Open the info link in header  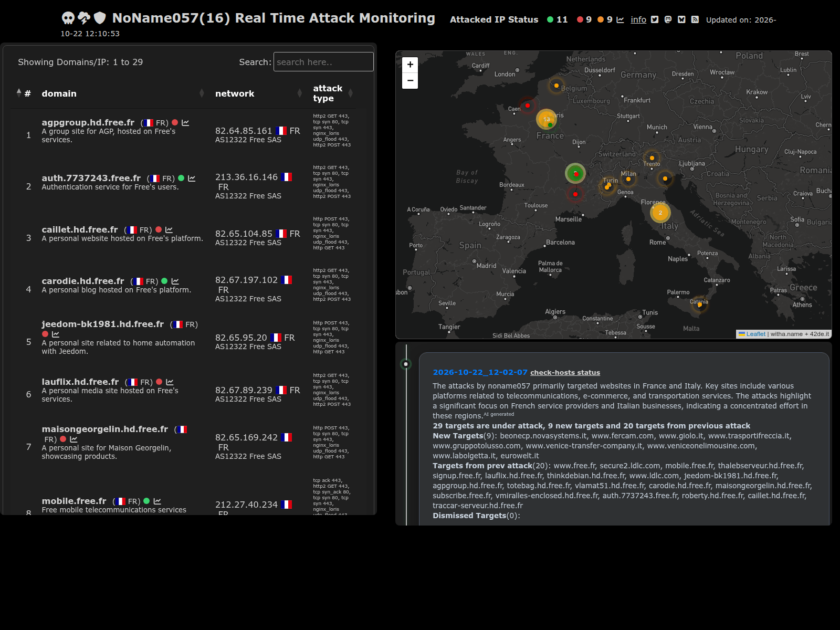pos(638,19)
